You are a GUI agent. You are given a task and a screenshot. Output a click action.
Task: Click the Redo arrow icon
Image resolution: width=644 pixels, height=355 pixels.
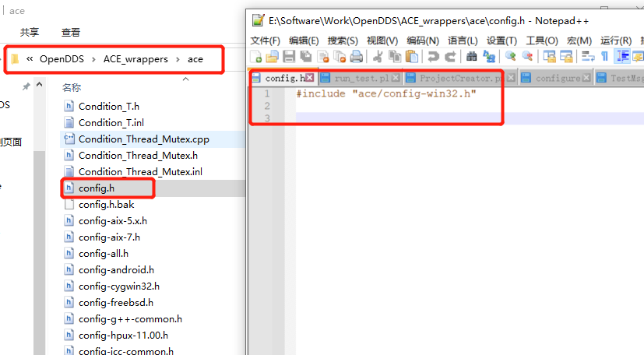451,57
